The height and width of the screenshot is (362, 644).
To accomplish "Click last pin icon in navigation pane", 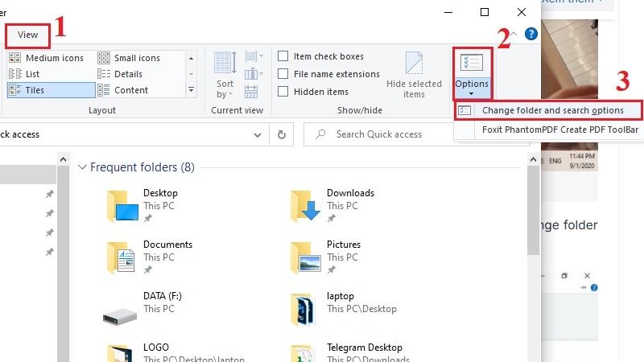I will tap(50, 252).
